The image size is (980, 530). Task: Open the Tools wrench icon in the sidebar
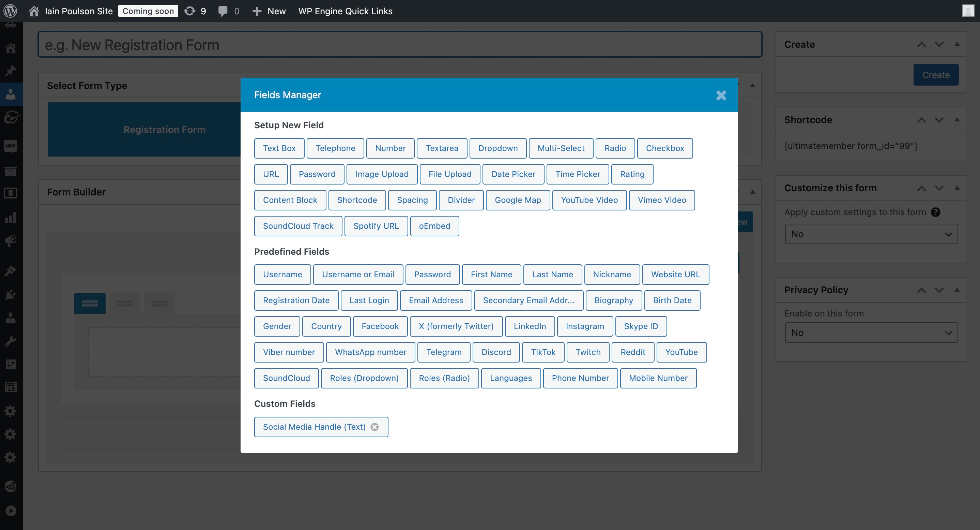coord(11,341)
